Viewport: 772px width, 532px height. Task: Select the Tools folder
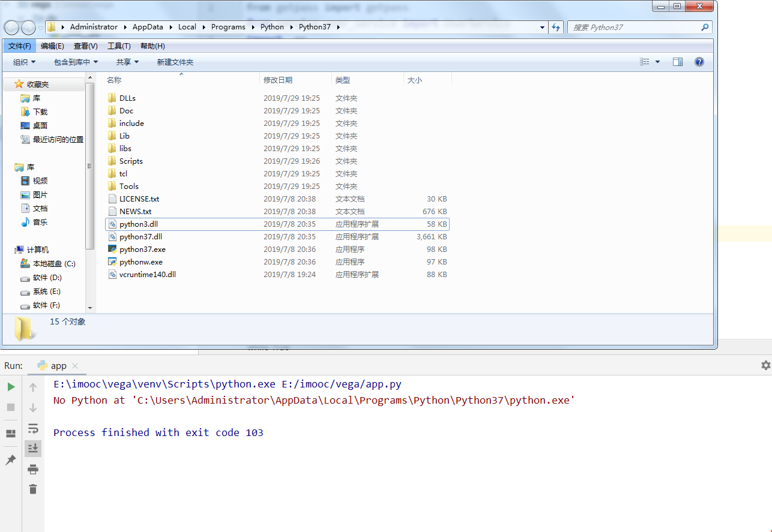[128, 186]
